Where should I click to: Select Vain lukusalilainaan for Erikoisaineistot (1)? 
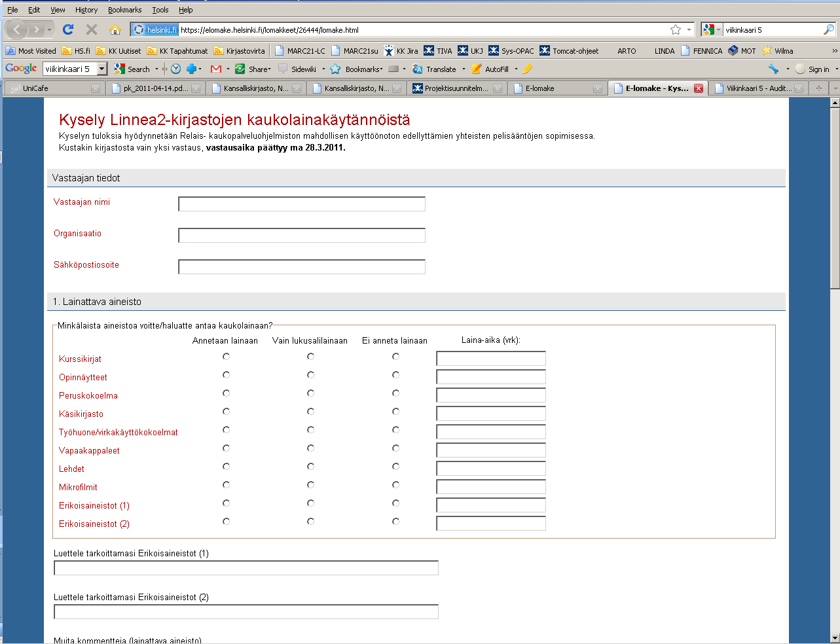click(310, 503)
